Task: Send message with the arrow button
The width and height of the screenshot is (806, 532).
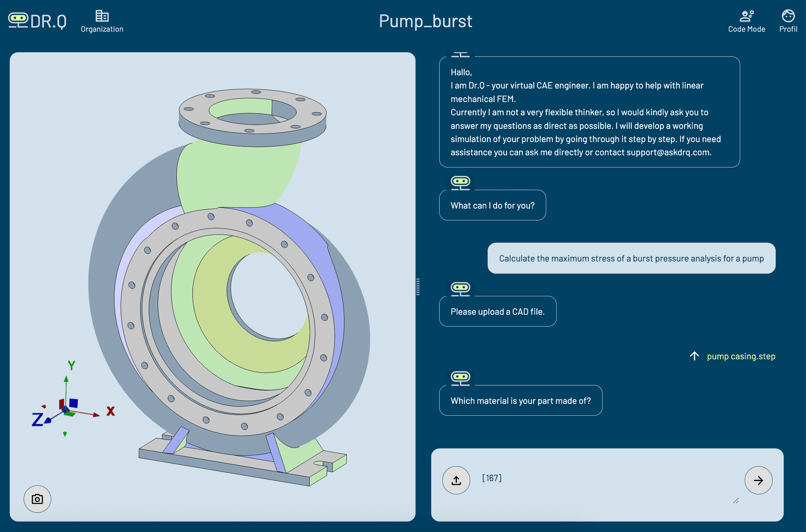Action: coord(758,480)
